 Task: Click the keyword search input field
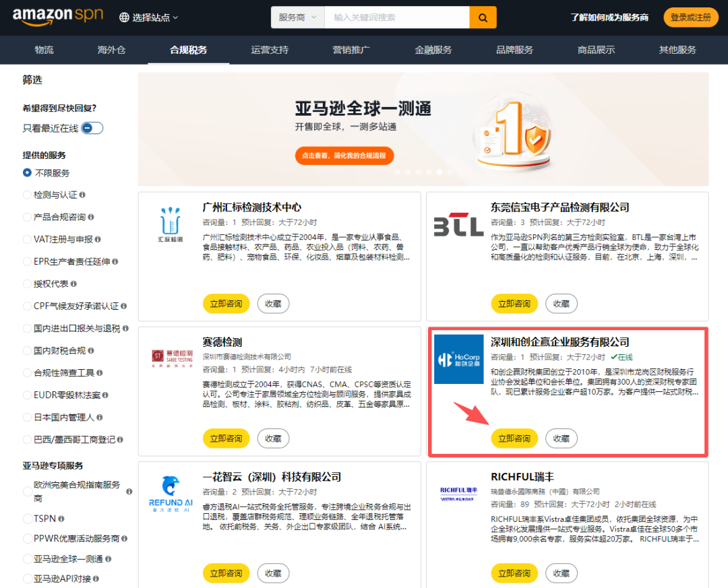pos(397,18)
